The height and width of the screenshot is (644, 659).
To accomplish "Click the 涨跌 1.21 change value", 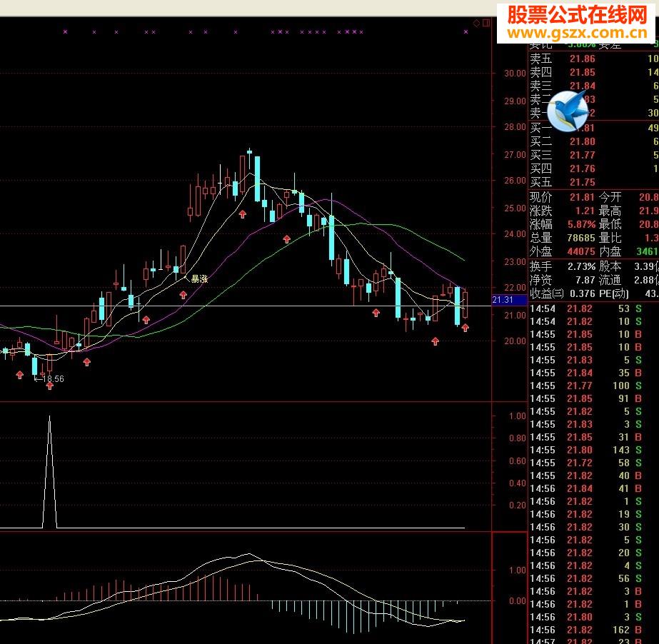I will [585, 211].
